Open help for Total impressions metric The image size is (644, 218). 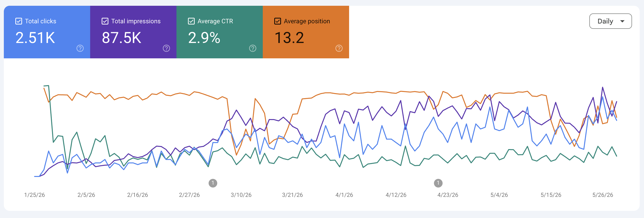coord(166,48)
